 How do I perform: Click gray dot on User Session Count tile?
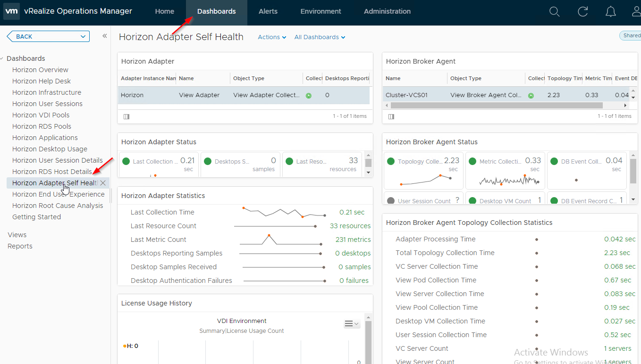click(391, 201)
